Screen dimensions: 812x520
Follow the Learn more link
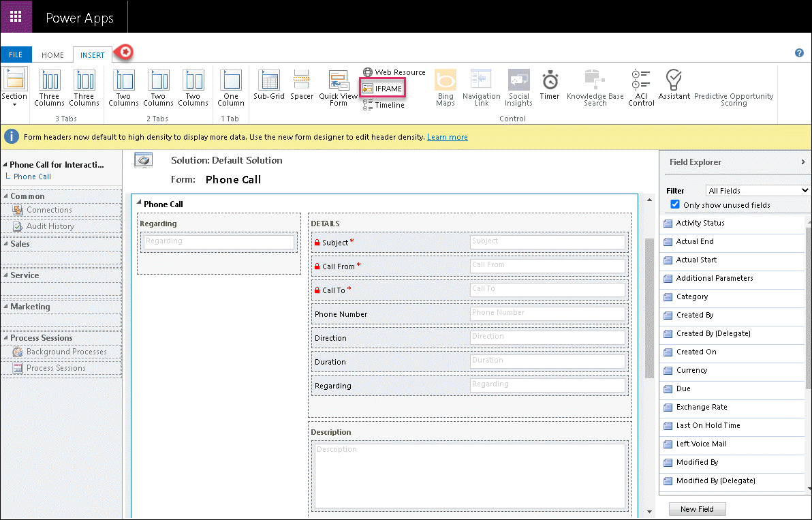coord(447,137)
